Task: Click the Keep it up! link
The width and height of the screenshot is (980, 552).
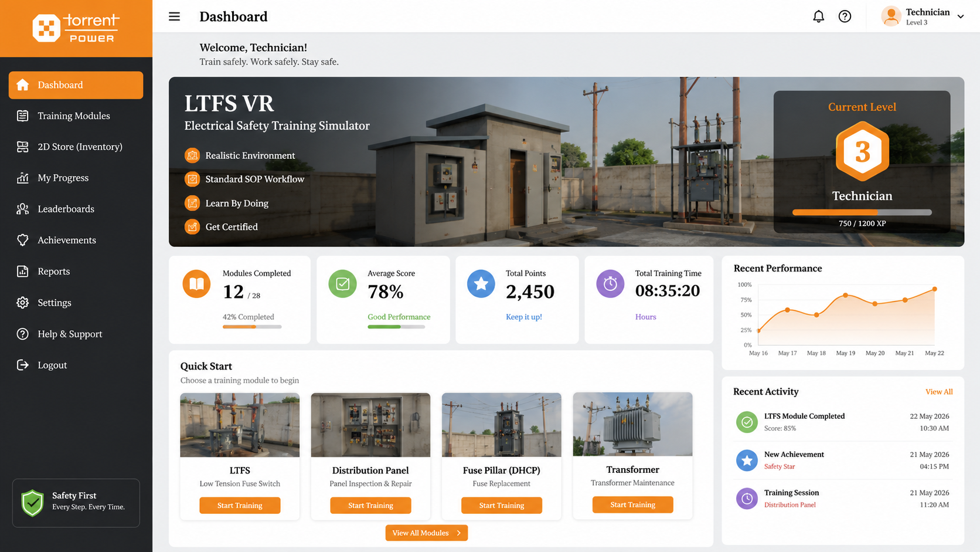Action: click(x=524, y=317)
